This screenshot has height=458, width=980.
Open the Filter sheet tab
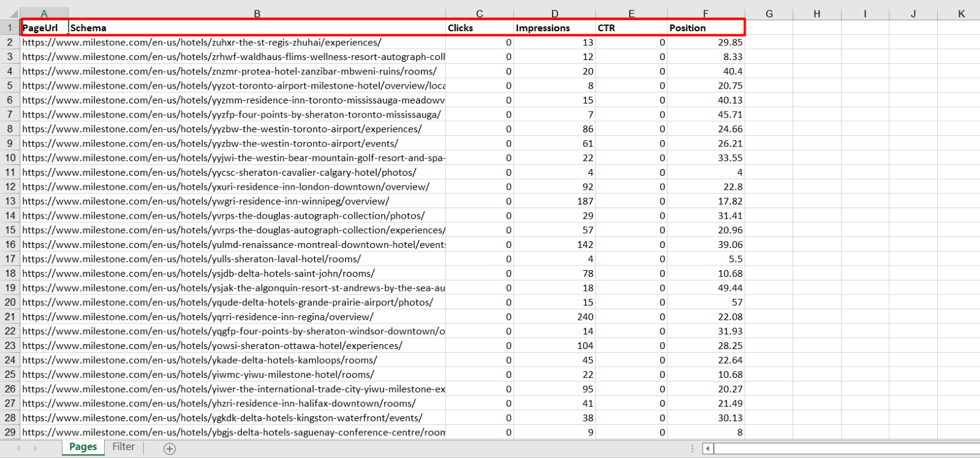click(123, 447)
